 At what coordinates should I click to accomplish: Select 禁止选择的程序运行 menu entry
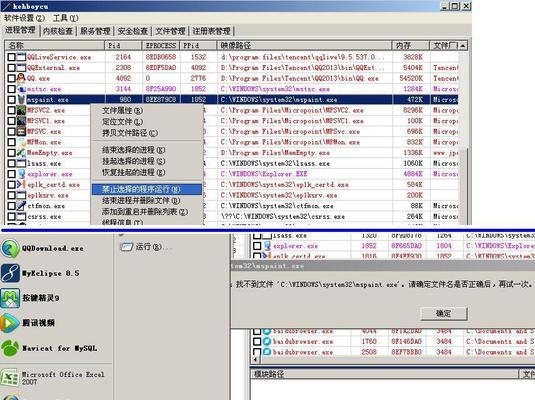147,189
